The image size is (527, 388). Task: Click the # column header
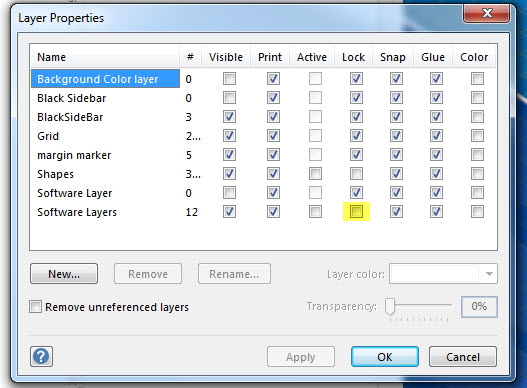click(190, 57)
